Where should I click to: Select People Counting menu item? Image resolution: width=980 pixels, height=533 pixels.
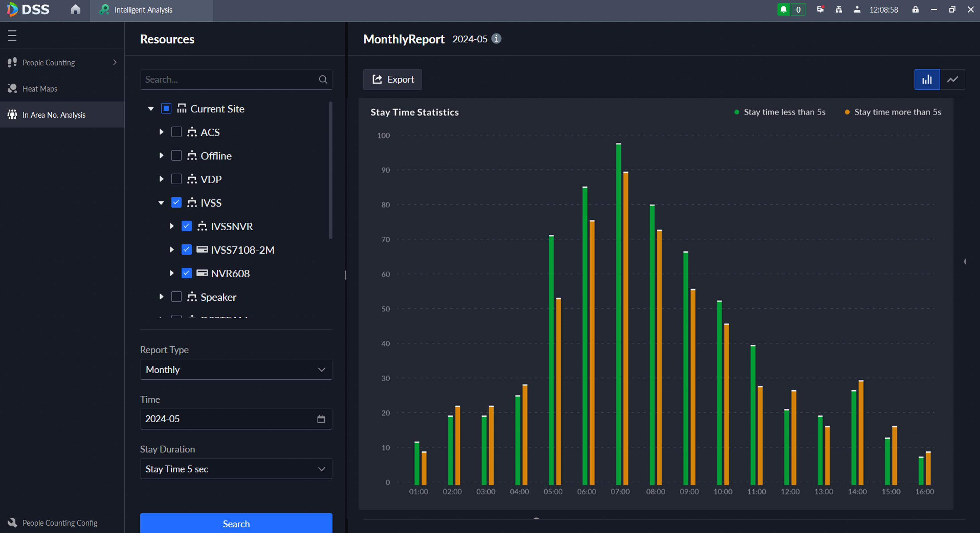point(49,62)
